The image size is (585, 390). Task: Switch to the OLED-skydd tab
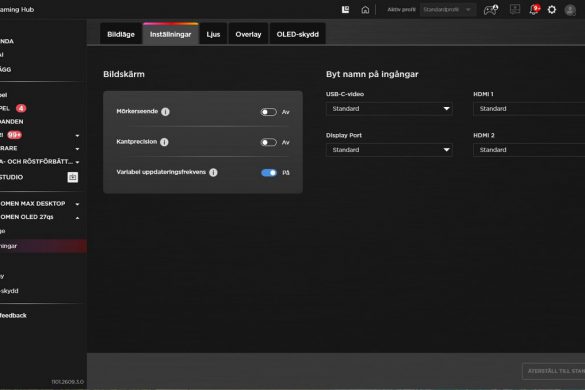point(298,34)
